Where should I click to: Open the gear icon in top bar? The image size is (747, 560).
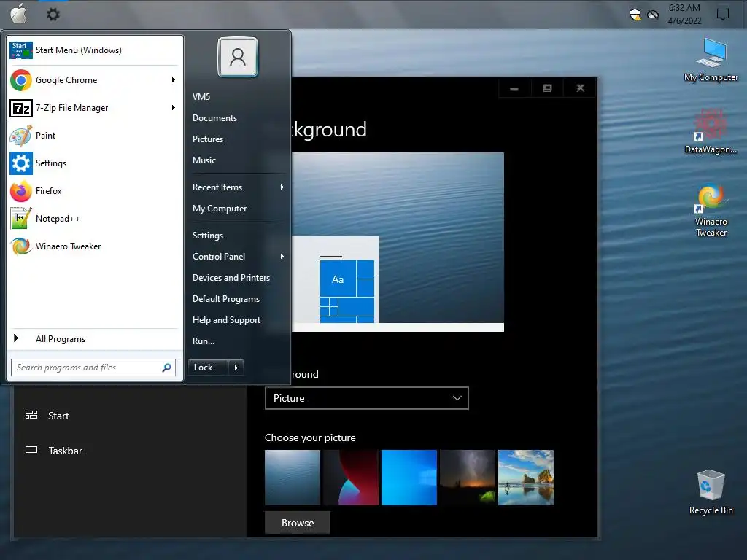tap(53, 15)
